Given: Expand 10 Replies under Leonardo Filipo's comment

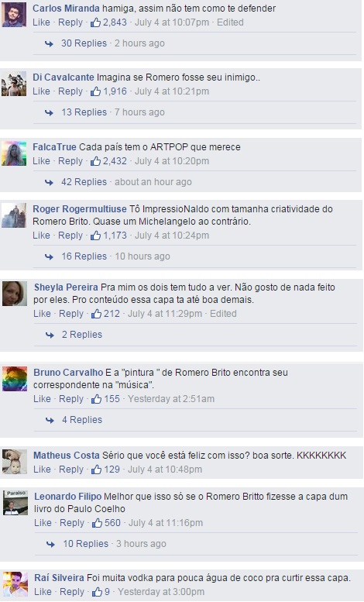Looking at the screenshot, I should pos(86,544).
